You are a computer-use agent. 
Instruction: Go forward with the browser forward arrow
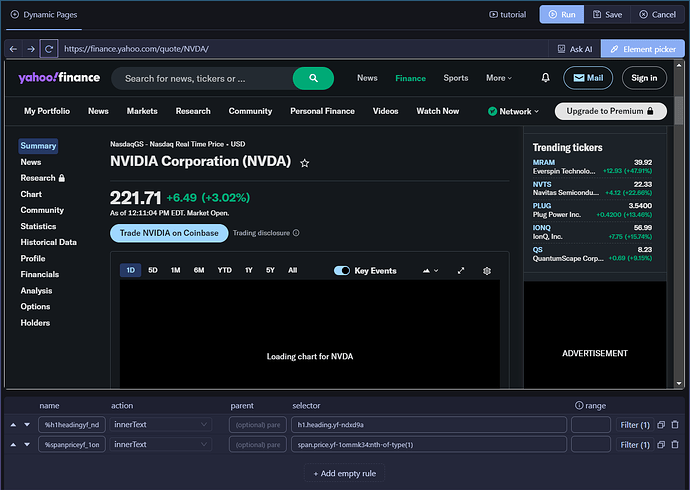[x=31, y=49]
